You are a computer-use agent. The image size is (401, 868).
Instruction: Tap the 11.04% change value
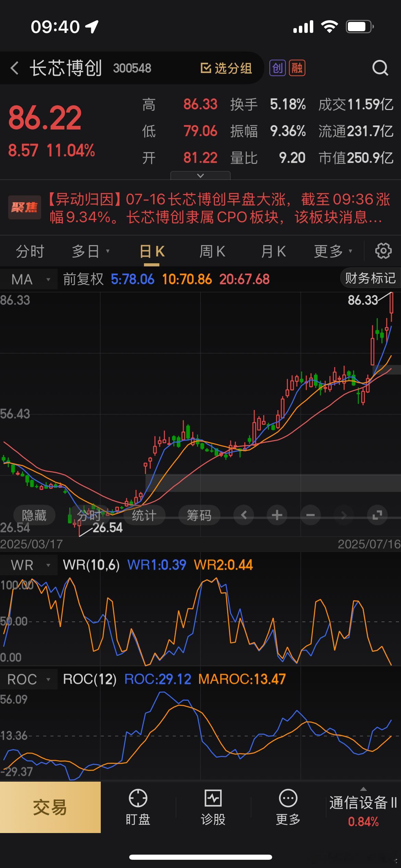click(71, 150)
